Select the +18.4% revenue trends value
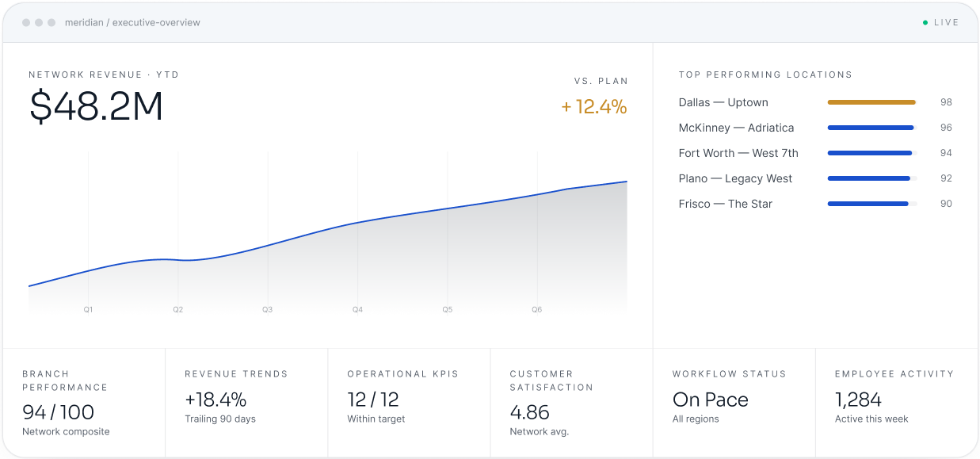Viewport: 980px width, 459px height. pyautogui.click(x=215, y=400)
